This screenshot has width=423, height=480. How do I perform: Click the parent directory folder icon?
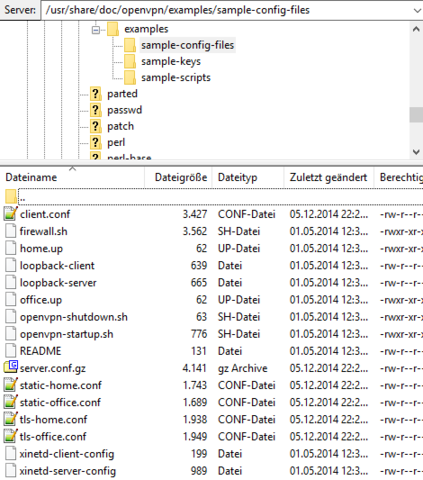pyautogui.click(x=11, y=197)
